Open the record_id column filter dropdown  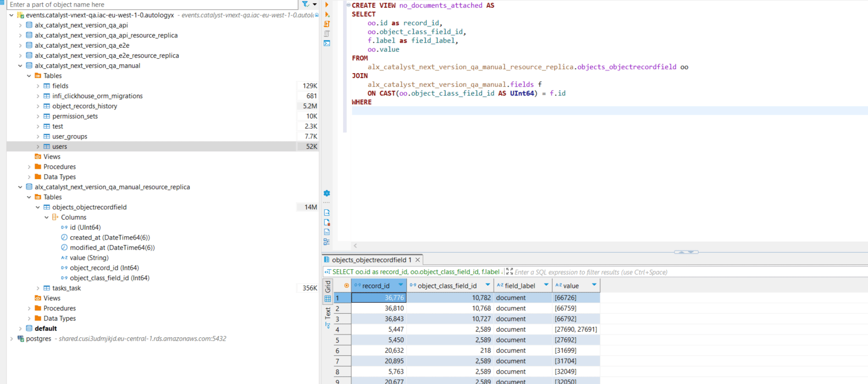click(x=401, y=285)
